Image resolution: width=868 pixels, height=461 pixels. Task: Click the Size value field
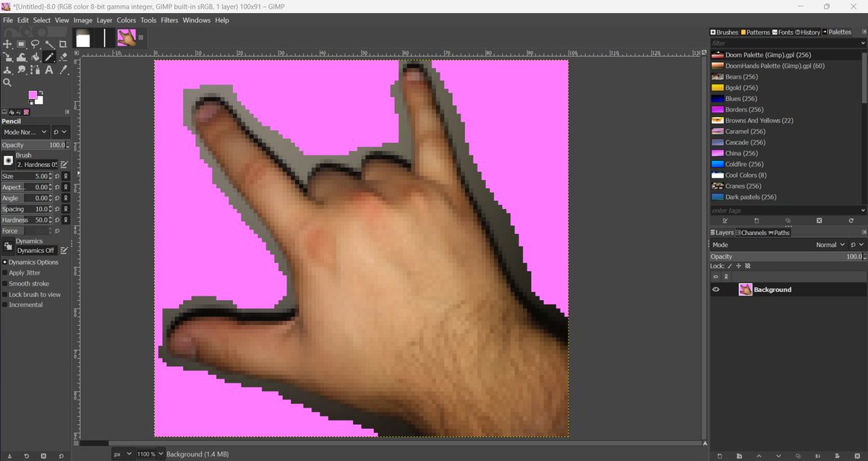pos(26,176)
